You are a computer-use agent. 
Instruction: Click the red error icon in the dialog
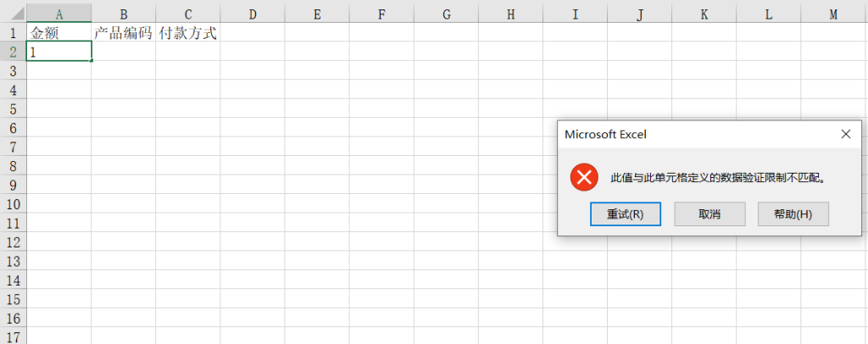583,178
